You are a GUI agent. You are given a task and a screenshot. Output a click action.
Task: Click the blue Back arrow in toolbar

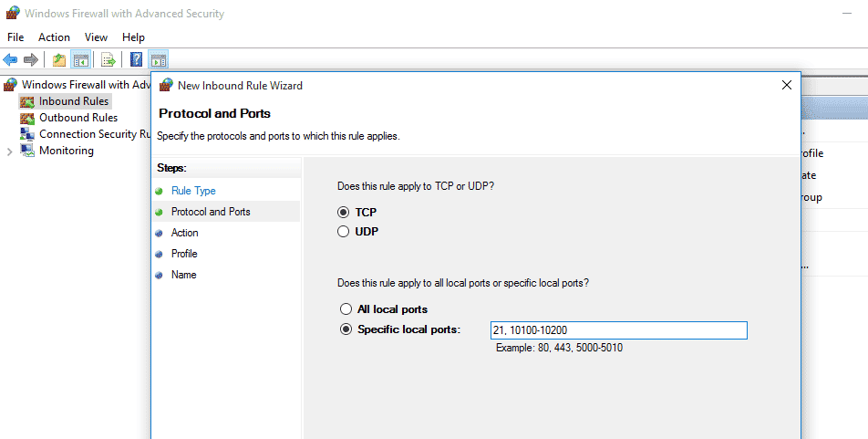coord(10,59)
